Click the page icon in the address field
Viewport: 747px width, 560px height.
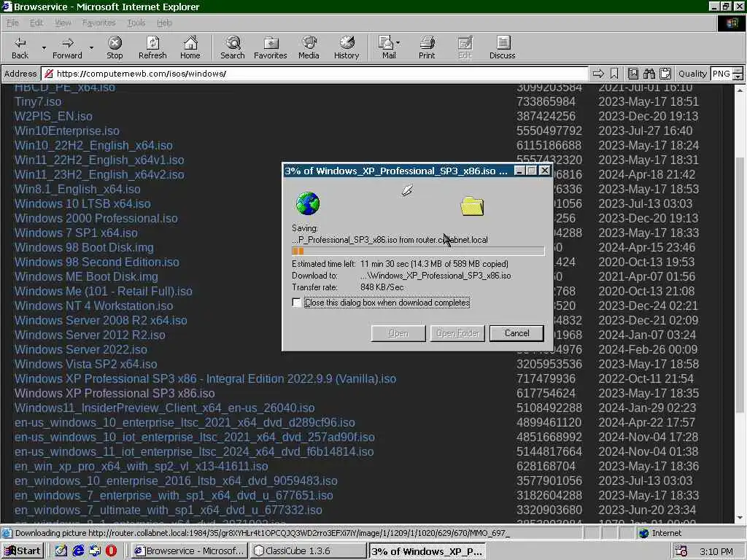tap(49, 74)
